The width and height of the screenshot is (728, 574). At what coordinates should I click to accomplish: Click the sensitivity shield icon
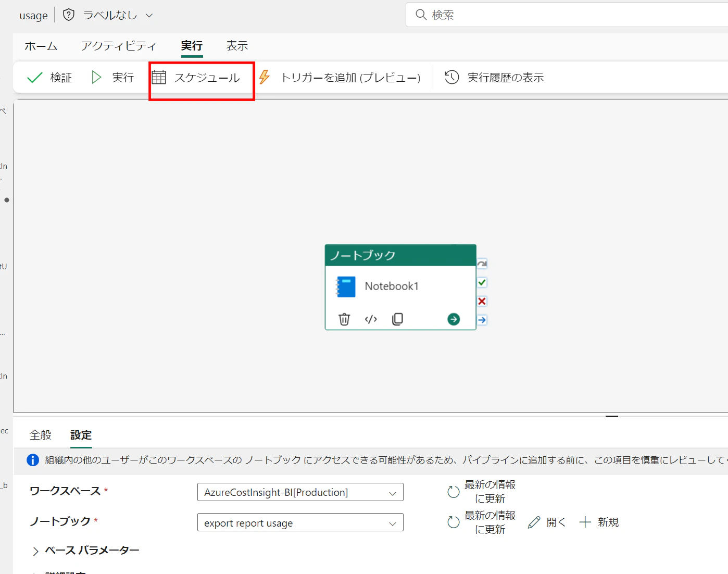pyautogui.click(x=69, y=15)
